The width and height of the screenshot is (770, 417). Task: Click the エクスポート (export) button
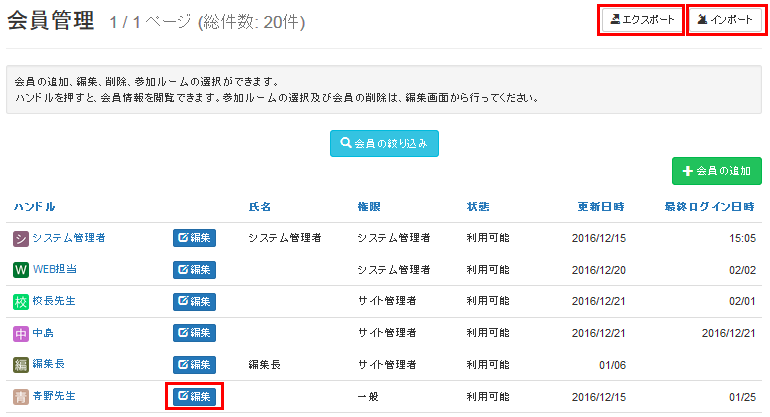coord(642,20)
